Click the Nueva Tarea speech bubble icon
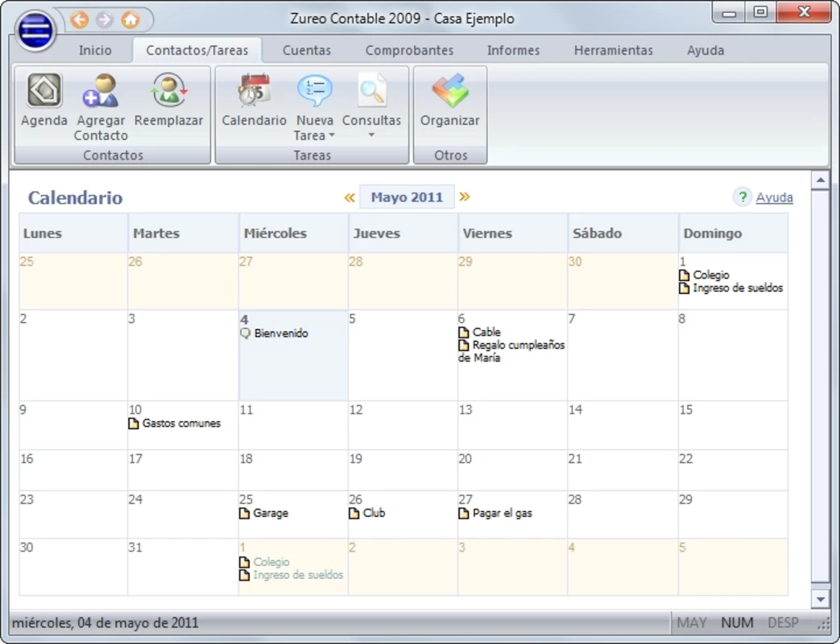This screenshot has height=644, width=840. click(x=314, y=90)
